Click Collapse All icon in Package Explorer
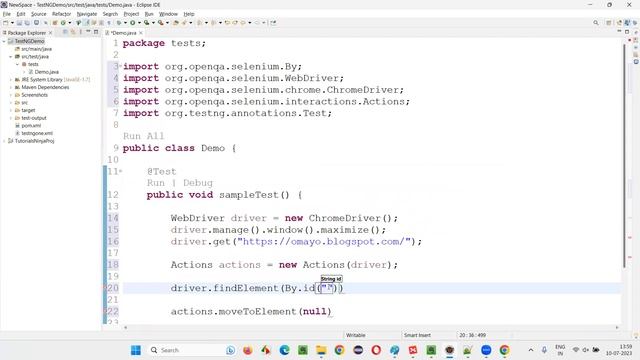640x360 pixels. 65,32
